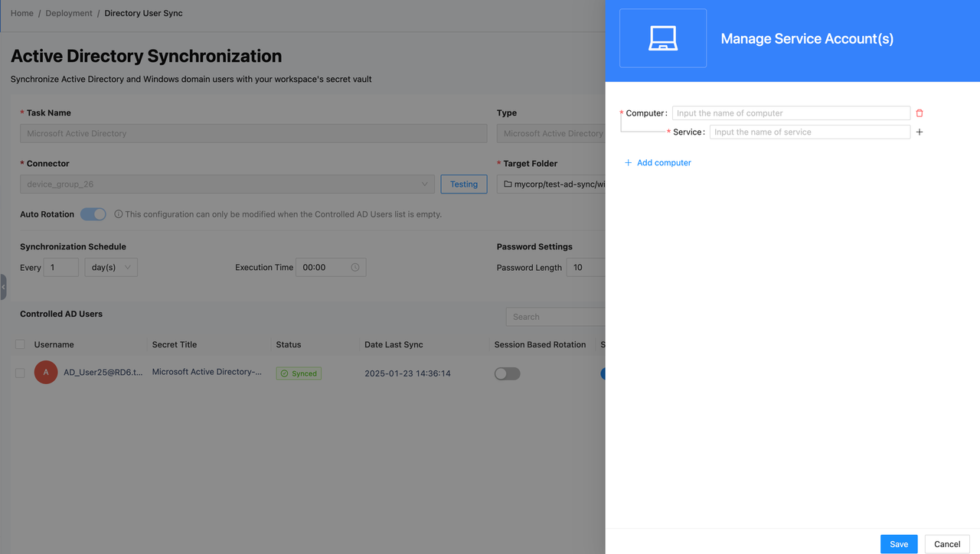Click the Add computer link
980x554 pixels.
pyautogui.click(x=658, y=163)
